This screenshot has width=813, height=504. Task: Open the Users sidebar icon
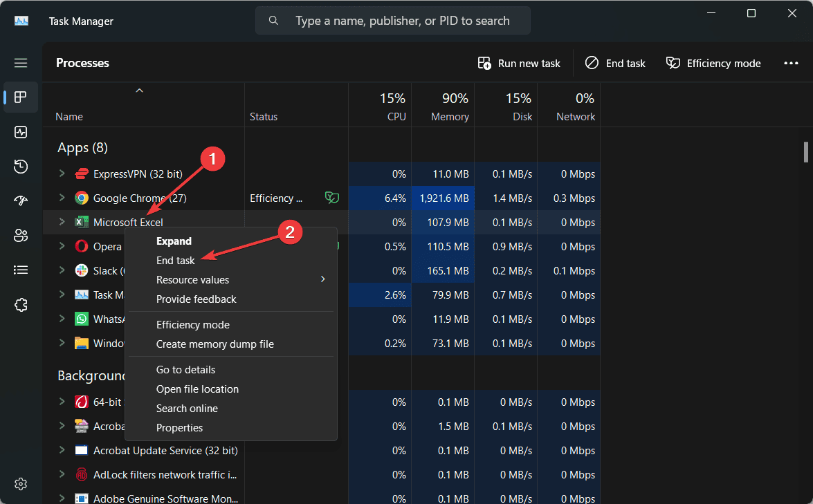point(21,236)
